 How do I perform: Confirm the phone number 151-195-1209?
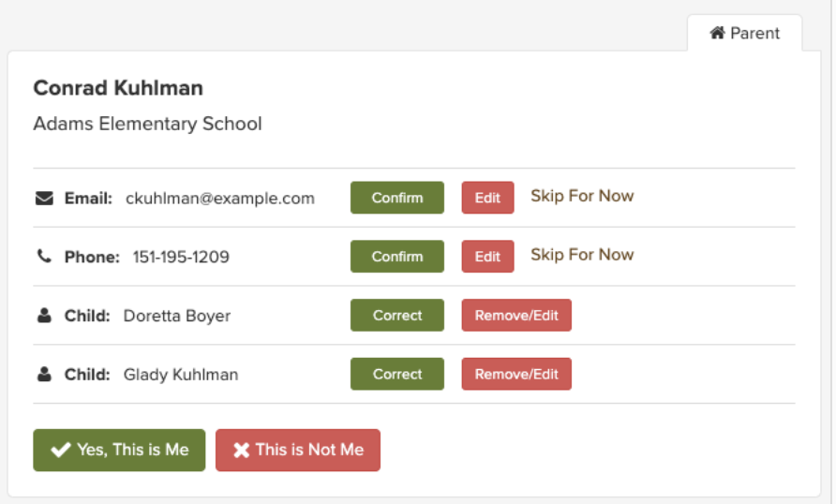click(x=397, y=257)
